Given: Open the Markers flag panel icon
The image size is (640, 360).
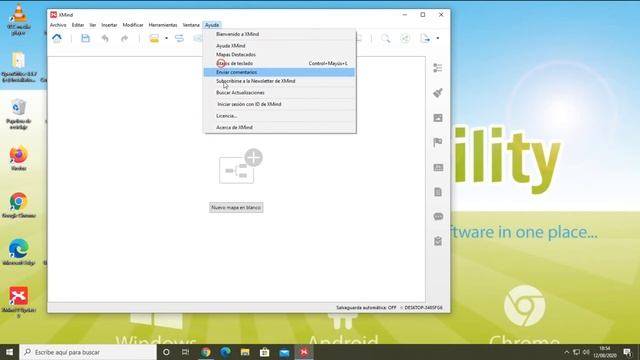Looking at the screenshot, I should click(x=438, y=142).
